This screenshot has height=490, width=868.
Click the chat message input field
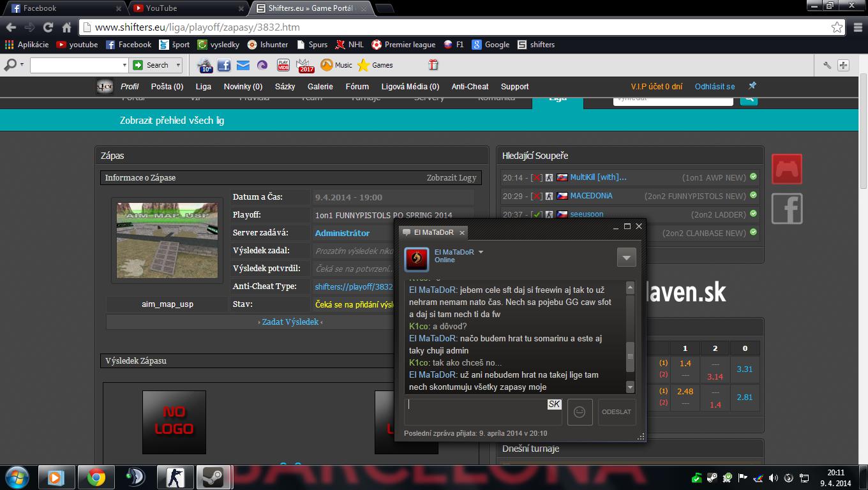tap(483, 412)
